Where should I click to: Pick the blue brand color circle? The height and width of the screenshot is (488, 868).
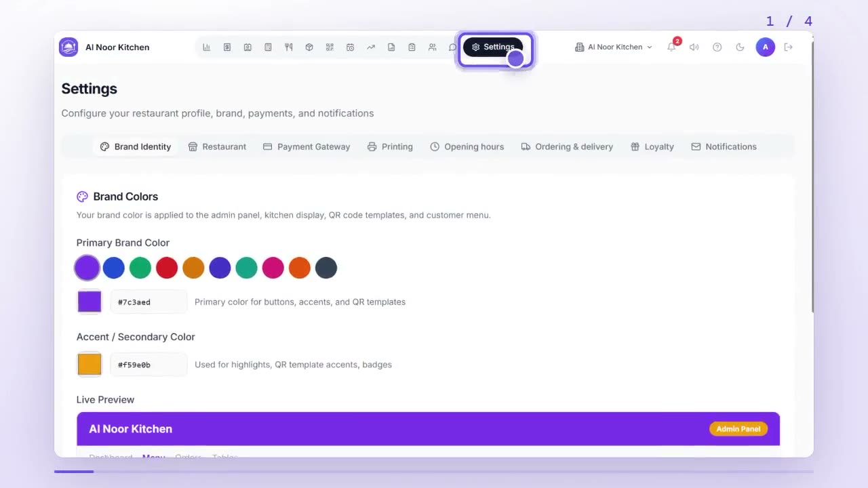(114, 268)
